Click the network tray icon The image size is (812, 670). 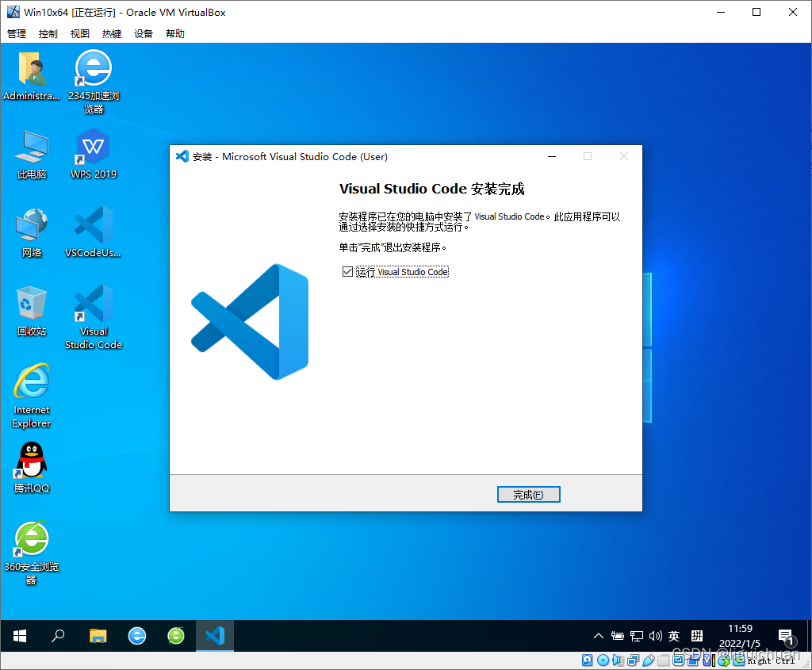(637, 636)
